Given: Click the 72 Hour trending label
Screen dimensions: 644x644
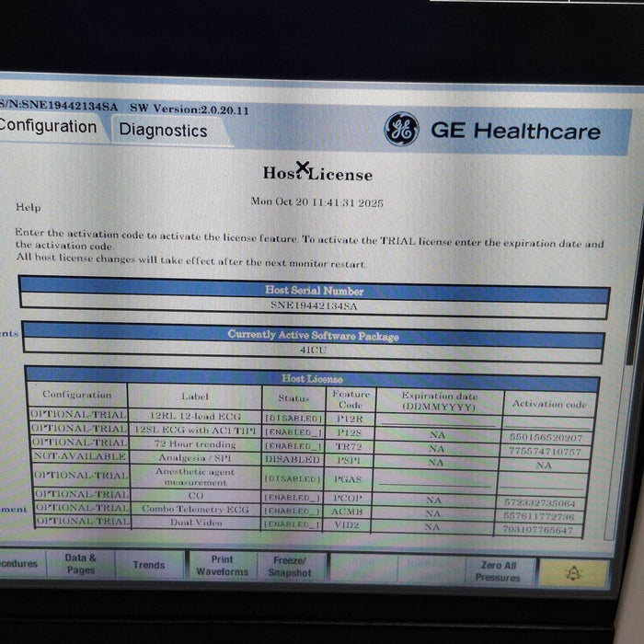Looking at the screenshot, I should 195,444.
